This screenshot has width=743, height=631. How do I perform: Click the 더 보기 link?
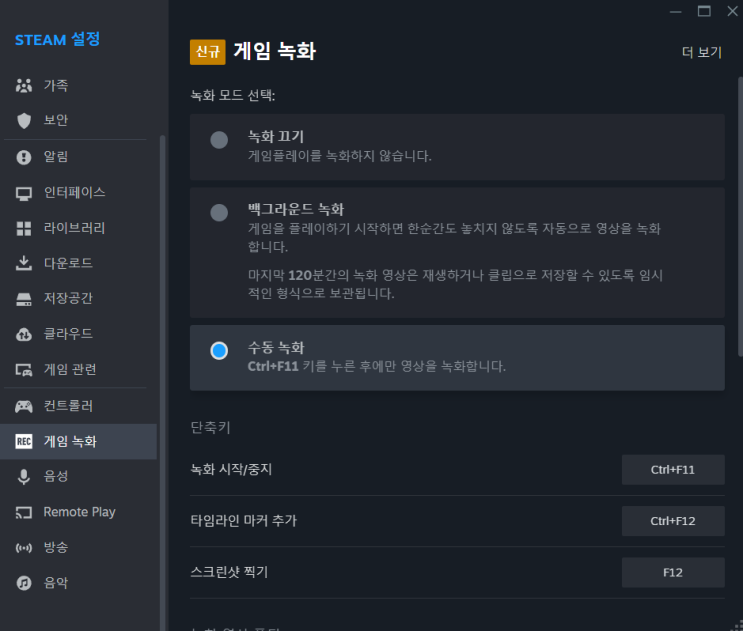coord(701,52)
